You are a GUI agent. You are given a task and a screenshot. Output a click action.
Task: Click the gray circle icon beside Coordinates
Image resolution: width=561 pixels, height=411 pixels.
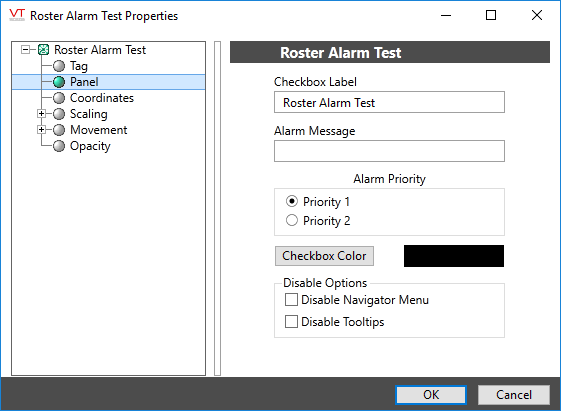[59, 98]
